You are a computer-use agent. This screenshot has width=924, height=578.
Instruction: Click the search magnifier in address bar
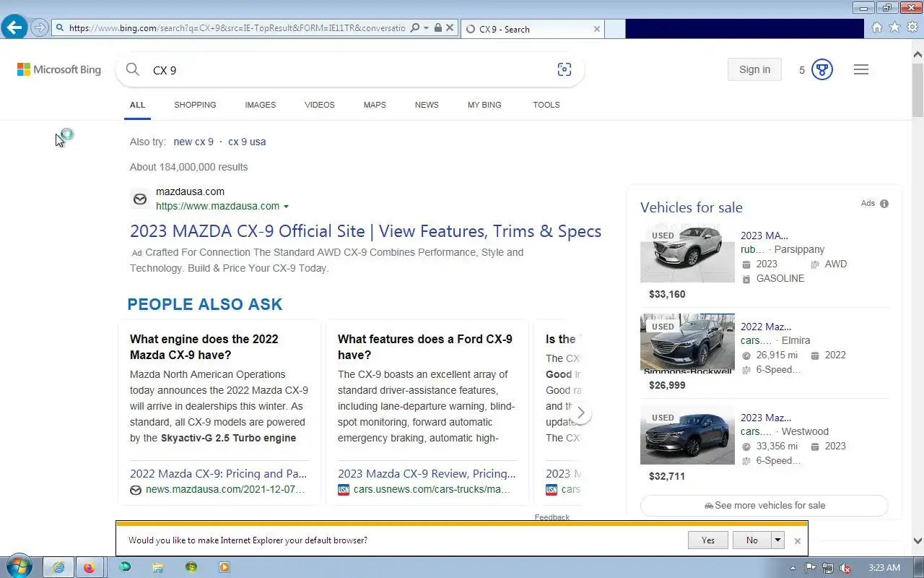(x=414, y=28)
